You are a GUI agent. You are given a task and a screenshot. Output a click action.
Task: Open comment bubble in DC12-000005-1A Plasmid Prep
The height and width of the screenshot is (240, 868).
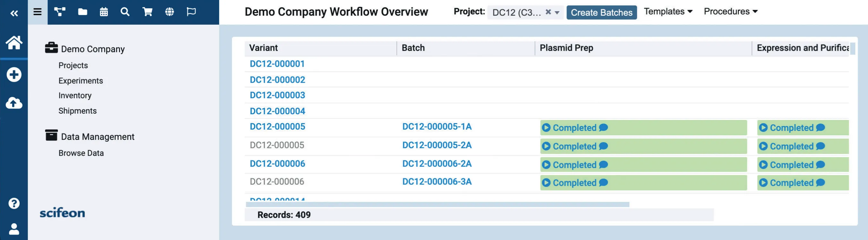[x=603, y=127]
